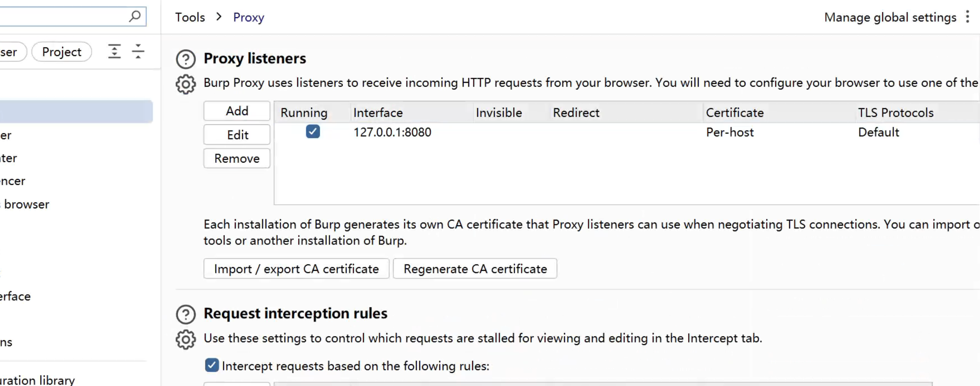This screenshot has width=980, height=386.
Task: Open the three-dot options menu
Action: (x=967, y=17)
